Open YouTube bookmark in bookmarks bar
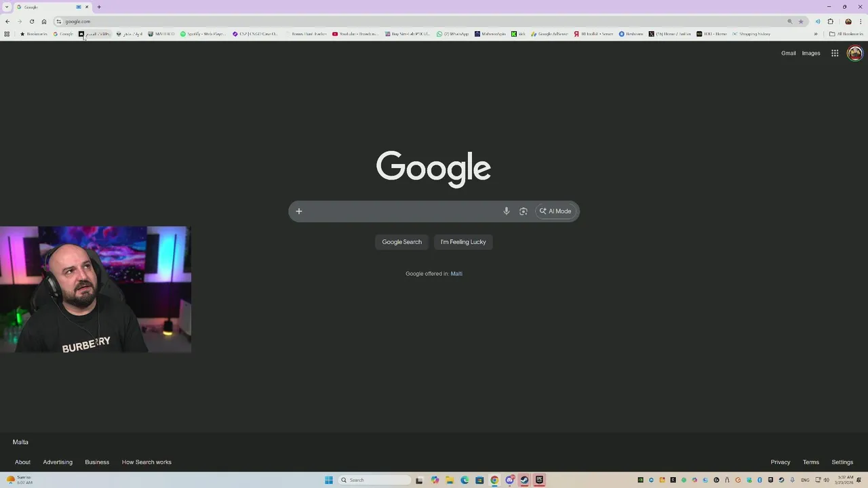 coord(355,34)
